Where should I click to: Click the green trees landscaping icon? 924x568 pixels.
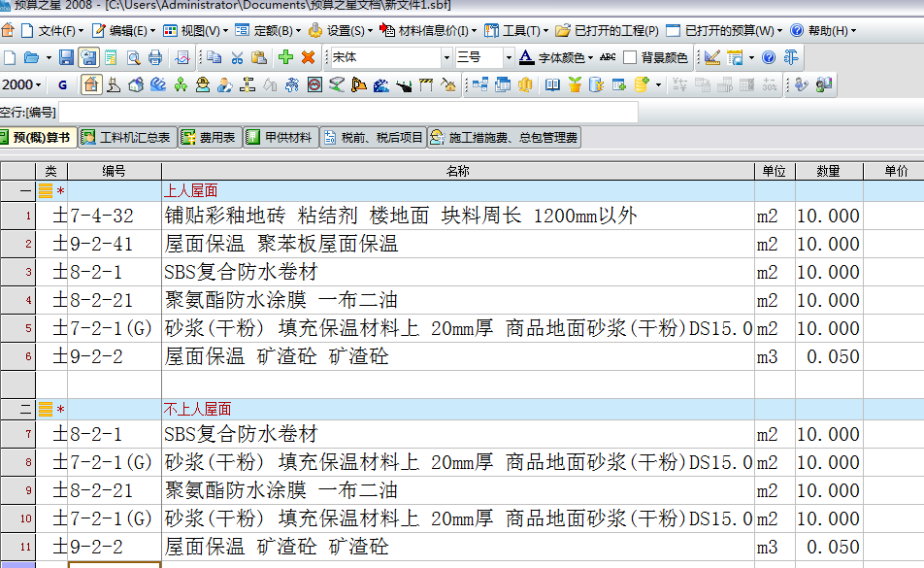181,84
